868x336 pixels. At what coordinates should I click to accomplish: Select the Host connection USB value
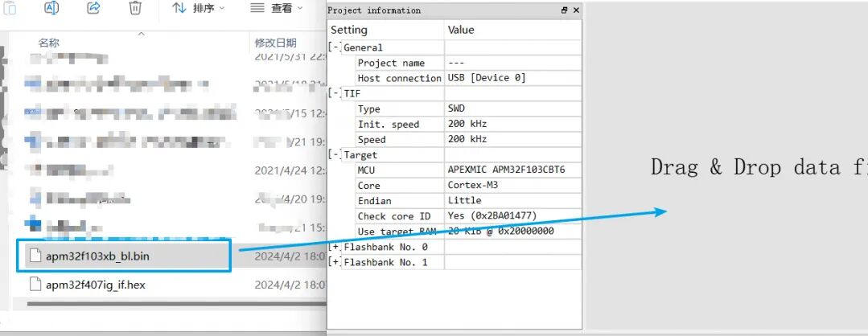coord(487,78)
